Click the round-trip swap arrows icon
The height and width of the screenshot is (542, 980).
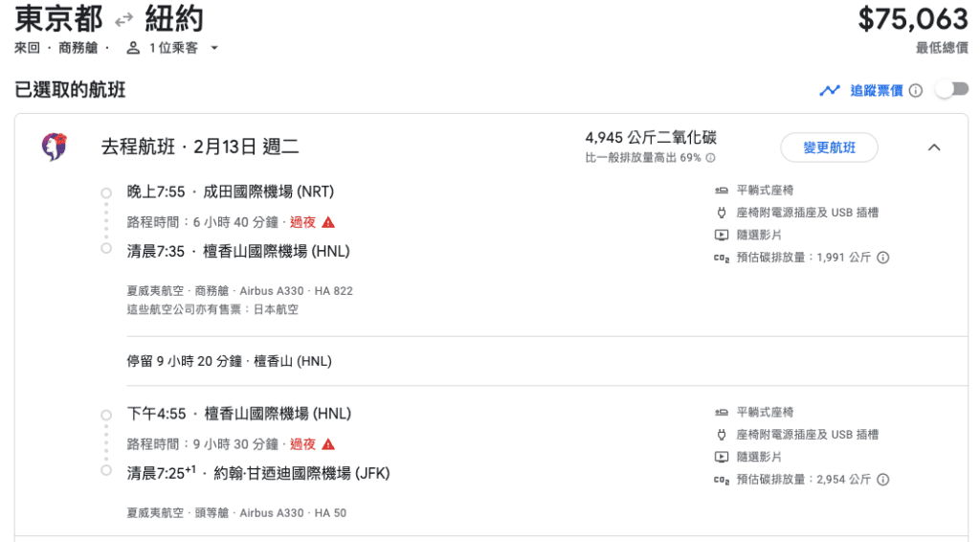[x=123, y=20]
